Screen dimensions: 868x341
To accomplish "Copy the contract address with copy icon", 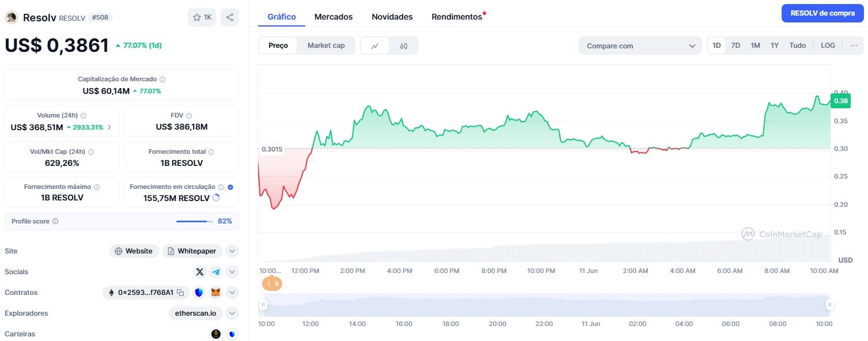I will tap(180, 293).
